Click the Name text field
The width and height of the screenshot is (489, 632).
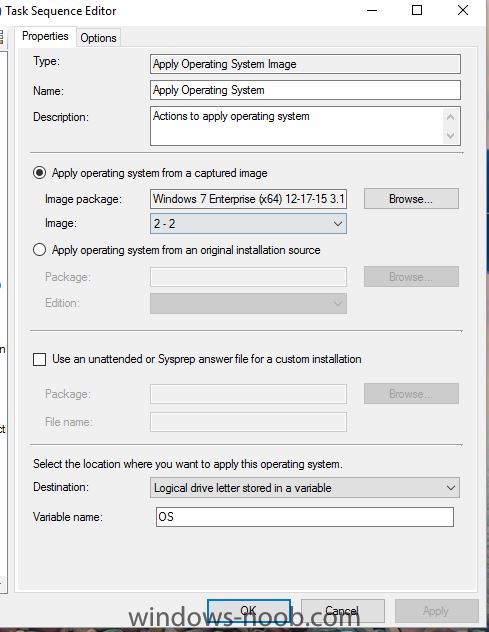305,90
